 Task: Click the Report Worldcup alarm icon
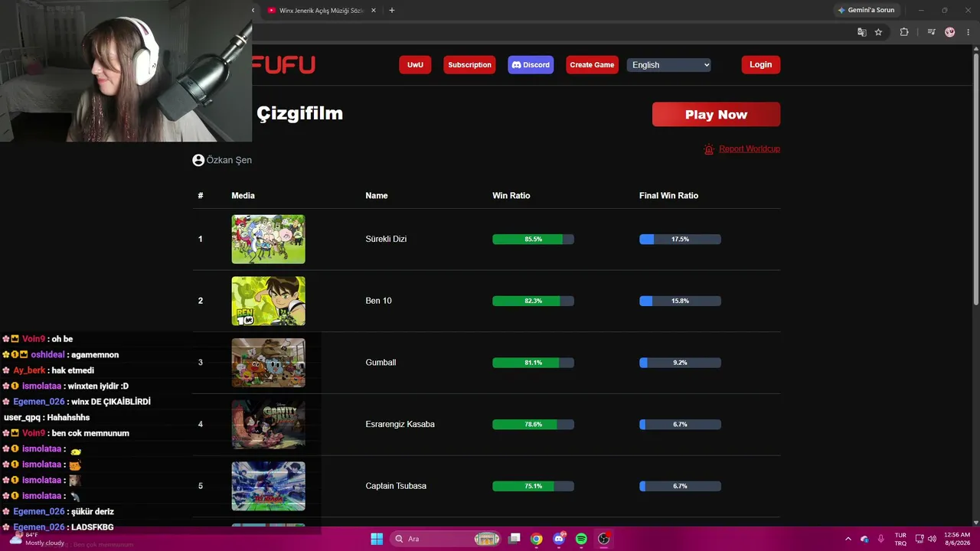click(709, 149)
